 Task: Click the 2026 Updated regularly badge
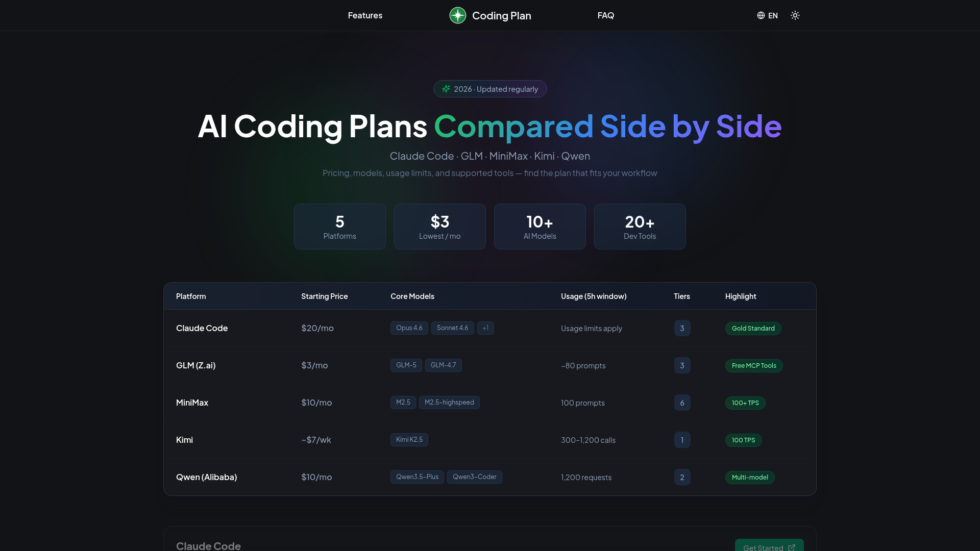(x=490, y=89)
